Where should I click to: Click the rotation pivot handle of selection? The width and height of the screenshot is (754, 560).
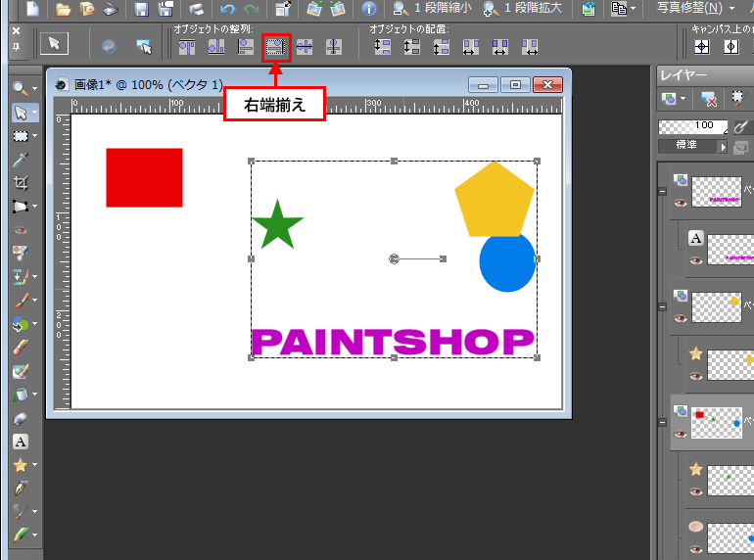tap(394, 259)
